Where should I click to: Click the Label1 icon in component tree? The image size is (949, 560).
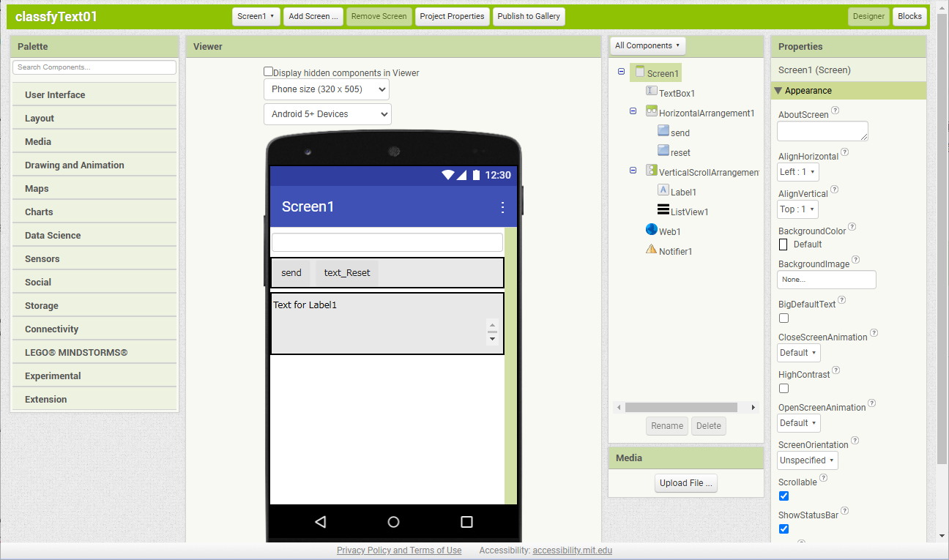tap(663, 190)
